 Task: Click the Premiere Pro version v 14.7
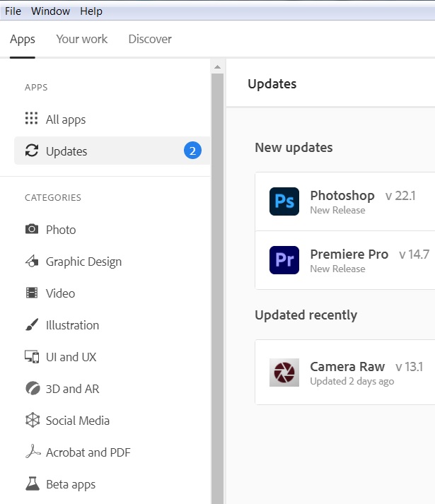(414, 254)
